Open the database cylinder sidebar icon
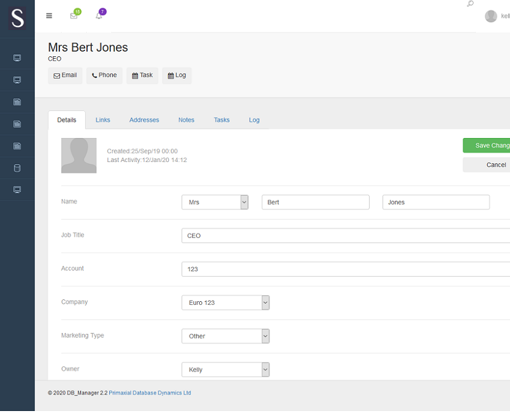Image resolution: width=510 pixels, height=420 pixels. [x=17, y=168]
